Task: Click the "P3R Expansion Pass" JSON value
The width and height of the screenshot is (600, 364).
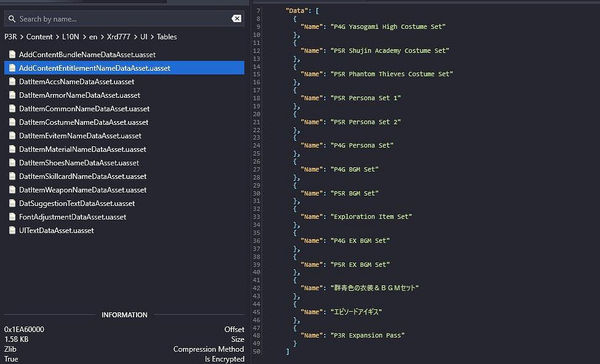Action: point(368,336)
